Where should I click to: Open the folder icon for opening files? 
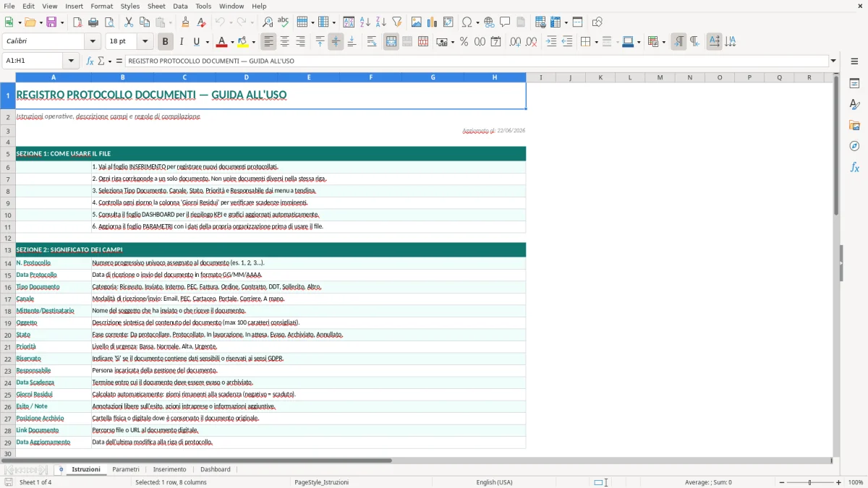[30, 22]
